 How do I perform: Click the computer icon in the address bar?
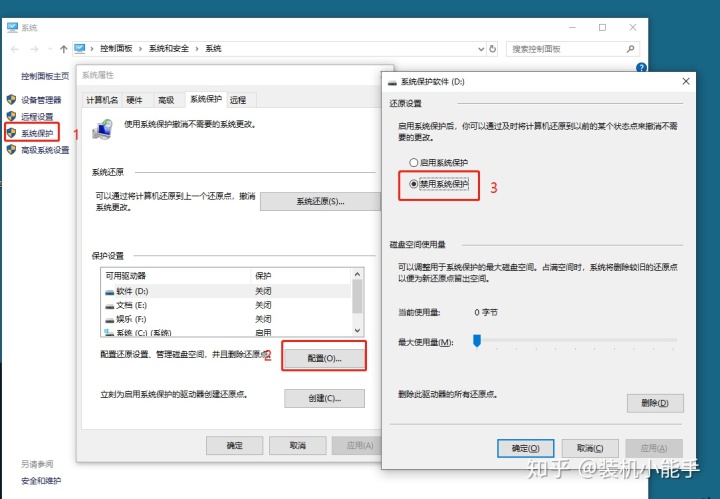point(80,48)
